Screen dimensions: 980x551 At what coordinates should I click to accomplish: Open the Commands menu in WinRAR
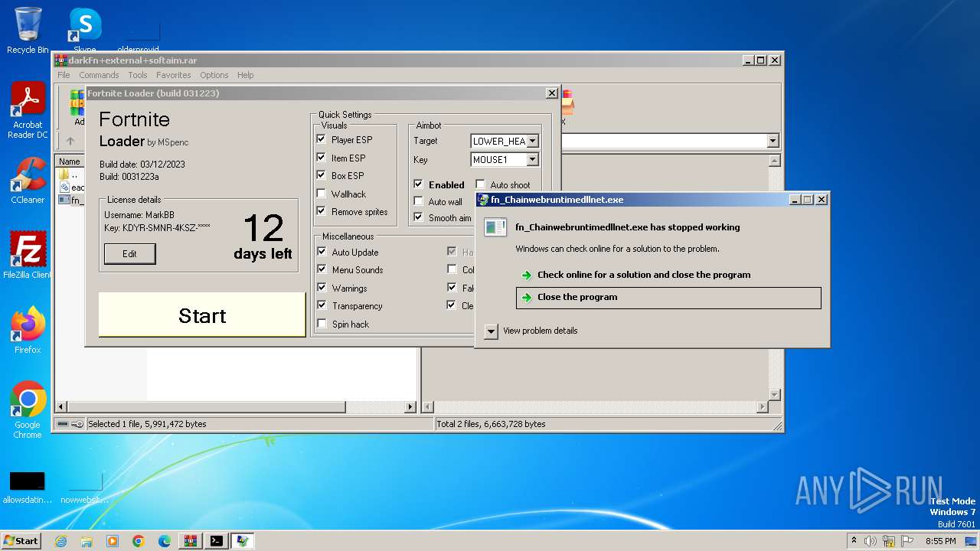pos(99,75)
